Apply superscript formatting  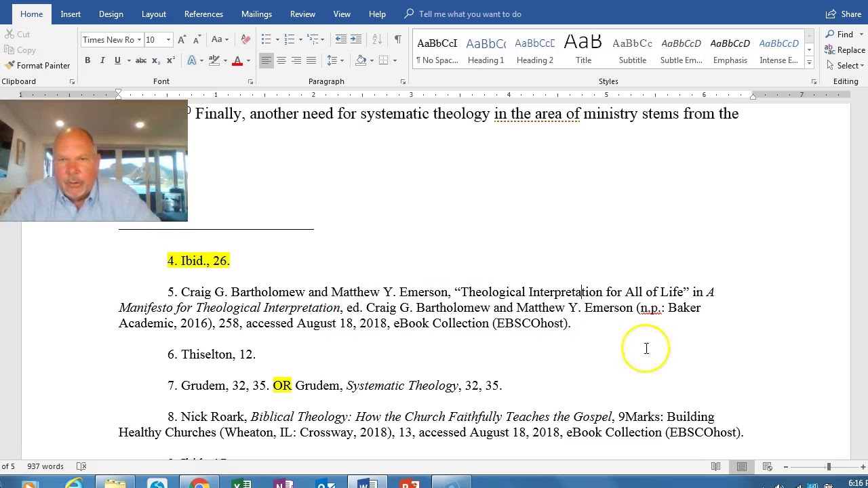[x=170, y=61]
